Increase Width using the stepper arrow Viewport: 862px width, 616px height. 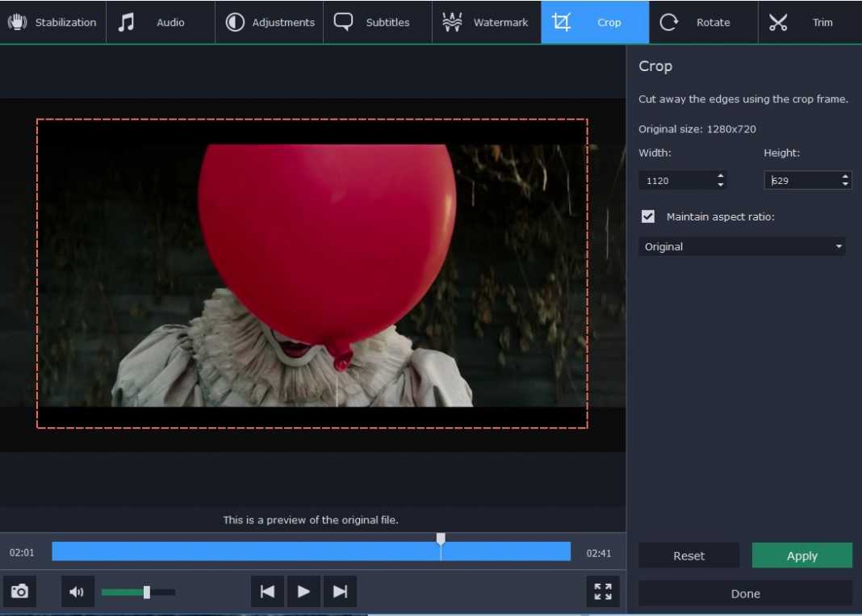coord(721,176)
